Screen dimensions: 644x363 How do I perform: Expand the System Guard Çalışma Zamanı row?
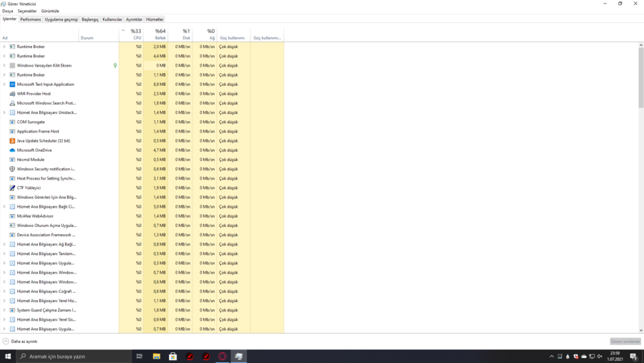coord(4,310)
